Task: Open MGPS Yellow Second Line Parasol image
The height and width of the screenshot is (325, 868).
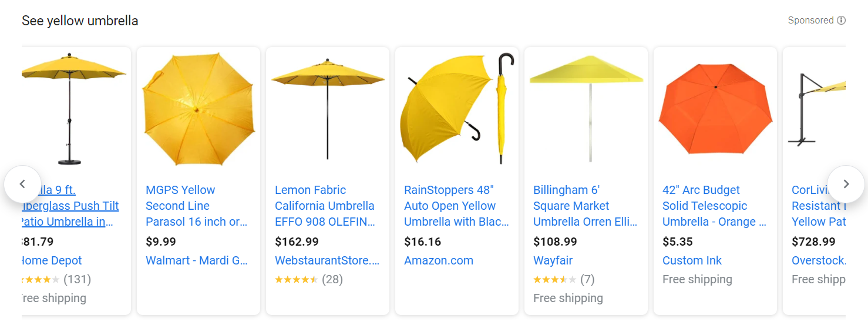Action: (199, 109)
